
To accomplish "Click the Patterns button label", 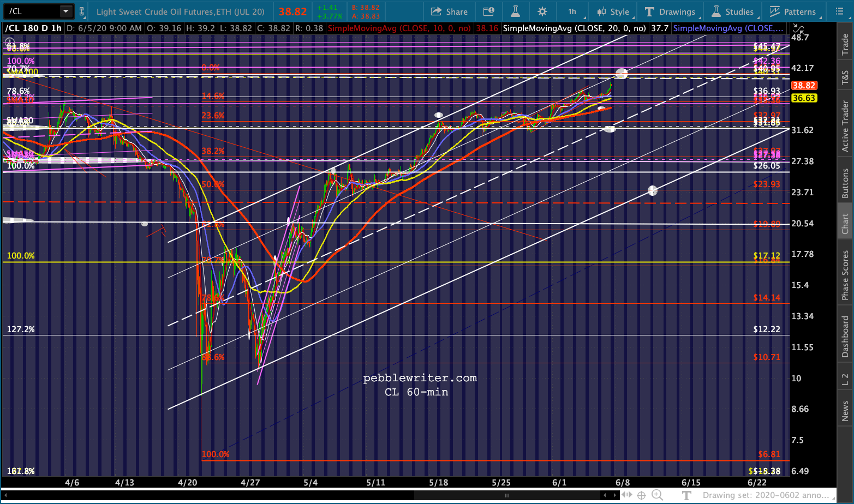I will [799, 11].
